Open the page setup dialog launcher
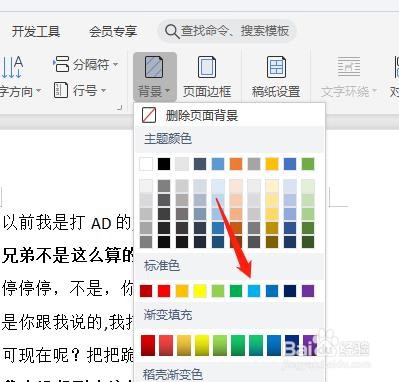 [x=120, y=107]
